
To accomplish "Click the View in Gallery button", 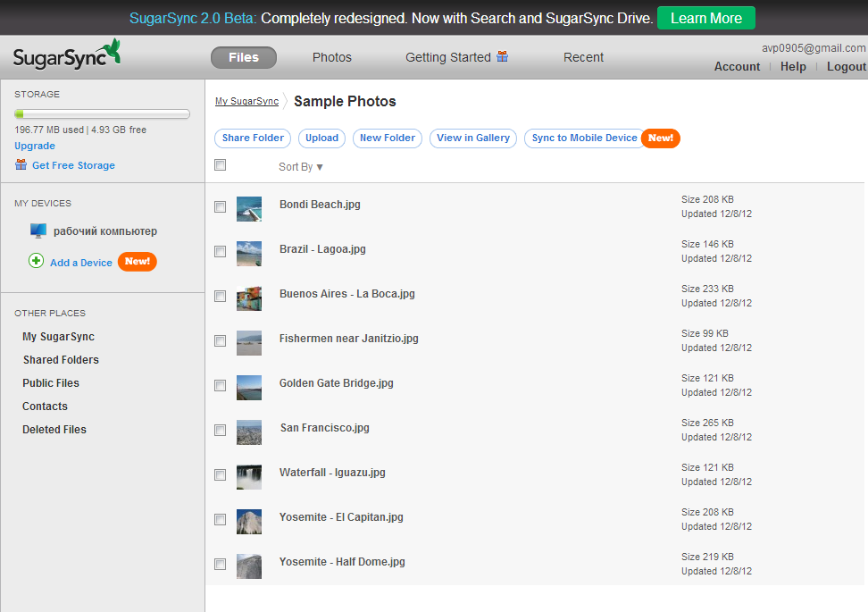I will pos(473,138).
